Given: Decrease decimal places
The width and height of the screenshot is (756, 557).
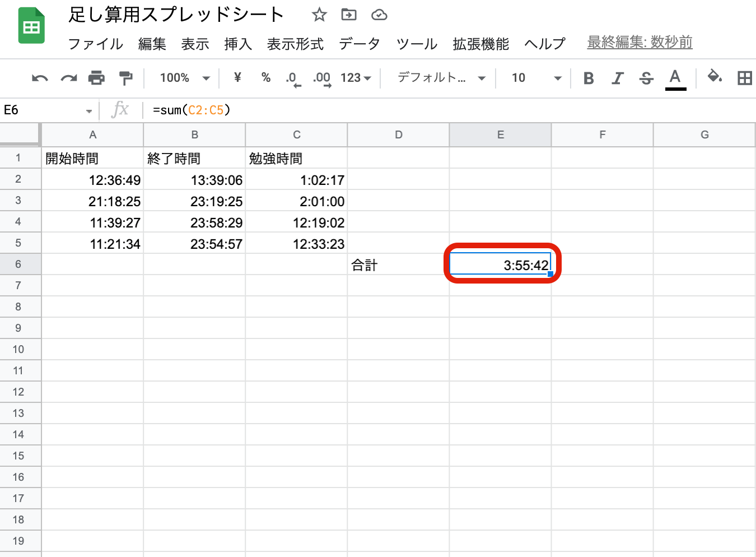Looking at the screenshot, I should (x=293, y=78).
